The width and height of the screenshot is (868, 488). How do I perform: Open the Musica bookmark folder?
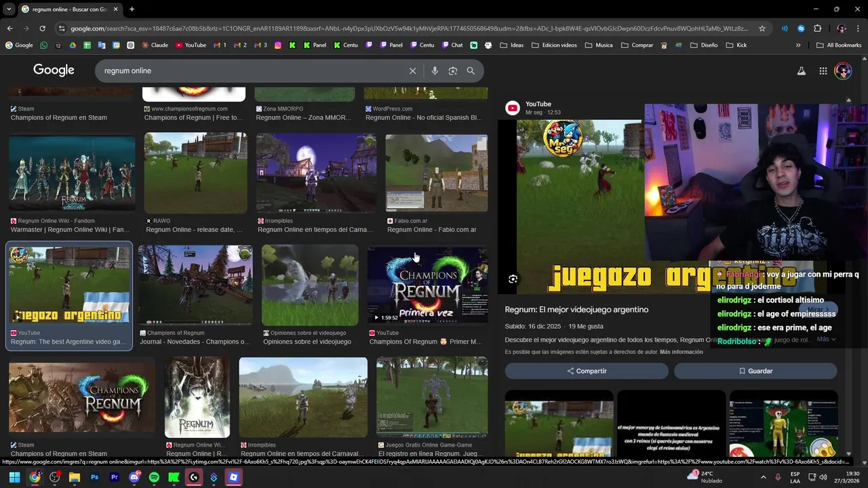point(598,45)
